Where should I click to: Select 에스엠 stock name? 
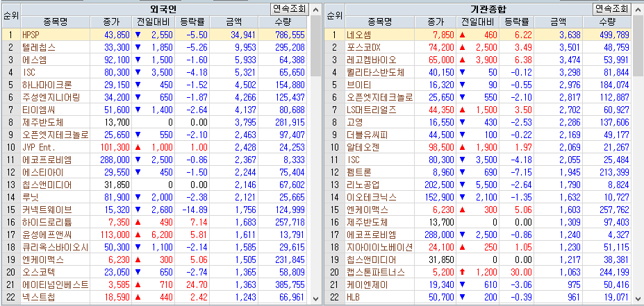coord(35,60)
